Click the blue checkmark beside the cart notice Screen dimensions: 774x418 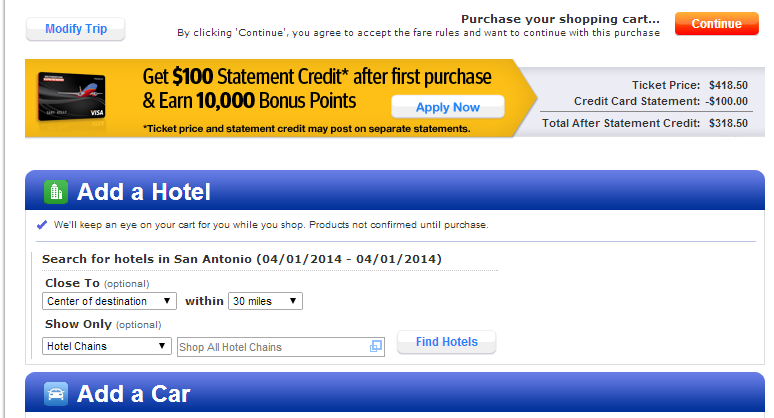(42, 225)
